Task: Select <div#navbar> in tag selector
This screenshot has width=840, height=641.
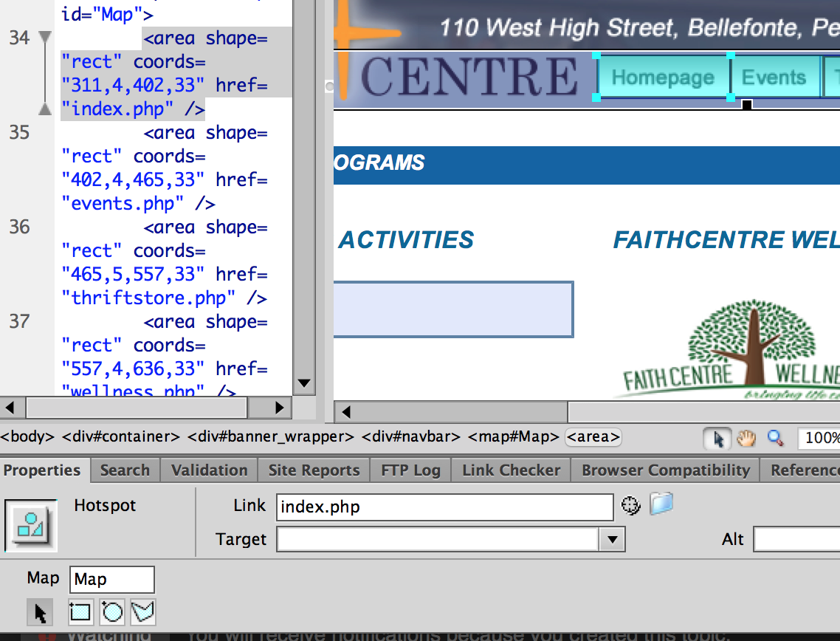Action: point(411,436)
